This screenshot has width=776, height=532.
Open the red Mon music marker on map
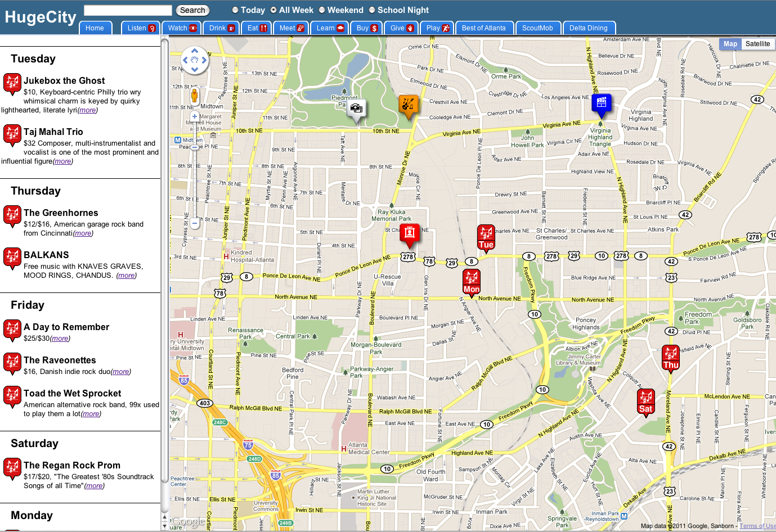(x=472, y=282)
